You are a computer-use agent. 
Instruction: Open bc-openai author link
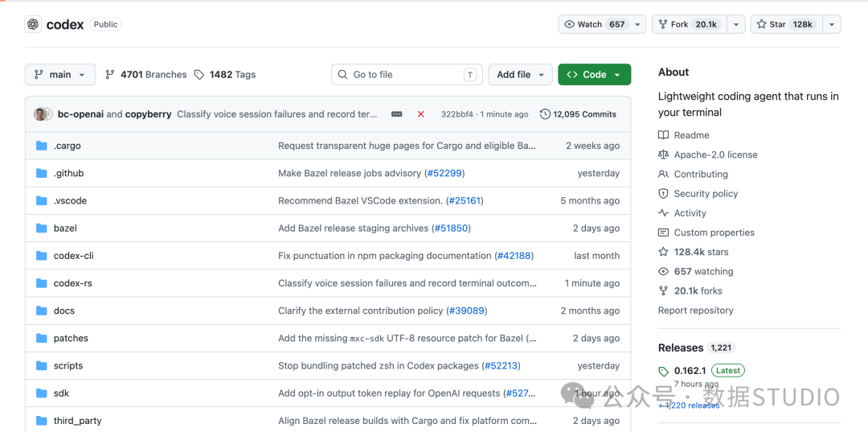point(80,114)
